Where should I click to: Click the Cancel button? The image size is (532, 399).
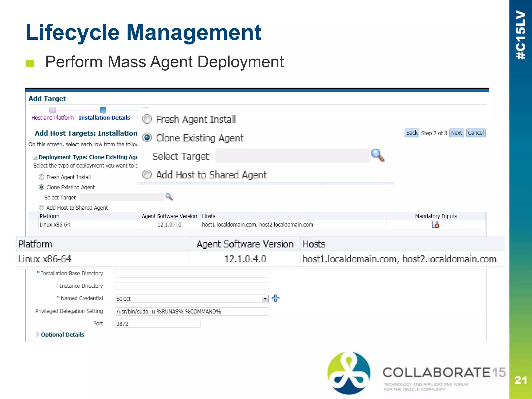click(476, 133)
